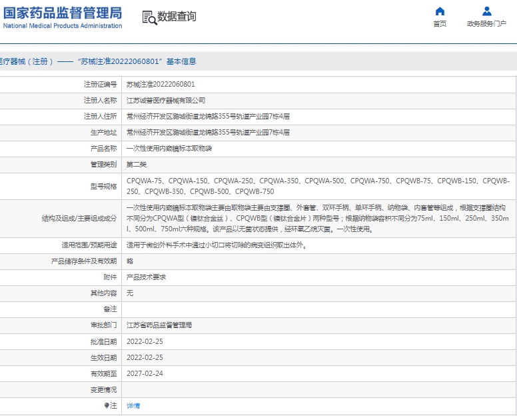Click the 批准日期 label

(x=103, y=341)
